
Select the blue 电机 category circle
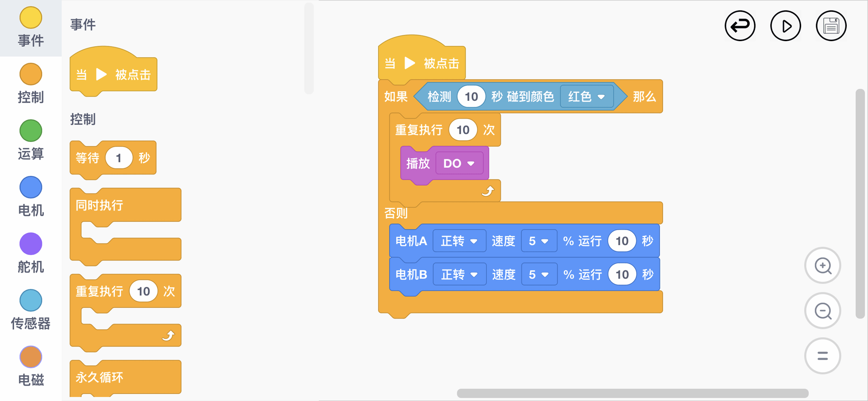pos(31,187)
